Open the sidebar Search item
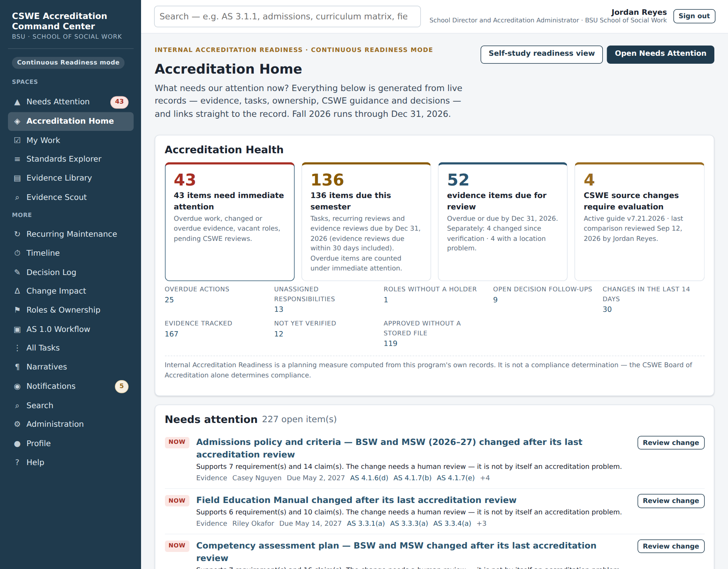728x569 pixels. point(71,406)
